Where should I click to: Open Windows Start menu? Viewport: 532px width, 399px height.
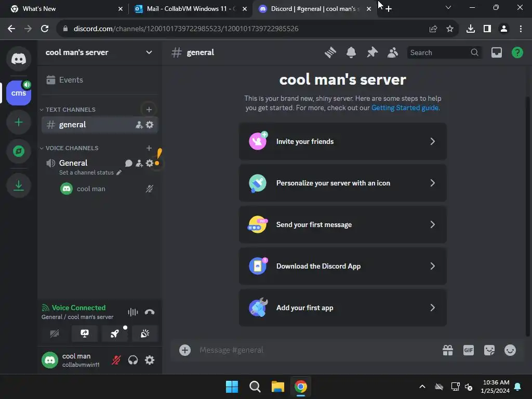pyautogui.click(x=232, y=387)
